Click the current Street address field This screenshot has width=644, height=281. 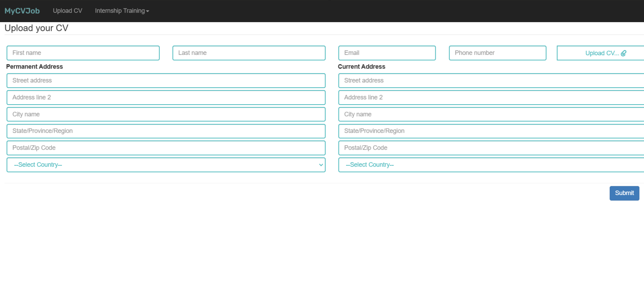click(x=491, y=81)
